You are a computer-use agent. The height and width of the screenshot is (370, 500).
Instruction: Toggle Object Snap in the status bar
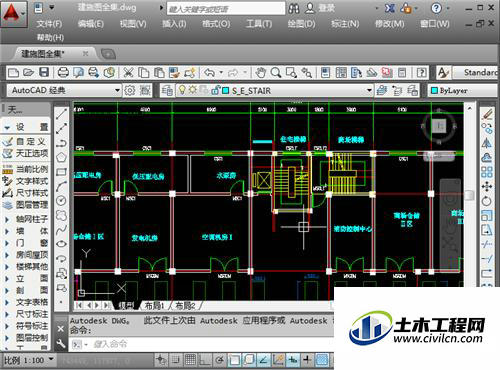pos(234,360)
